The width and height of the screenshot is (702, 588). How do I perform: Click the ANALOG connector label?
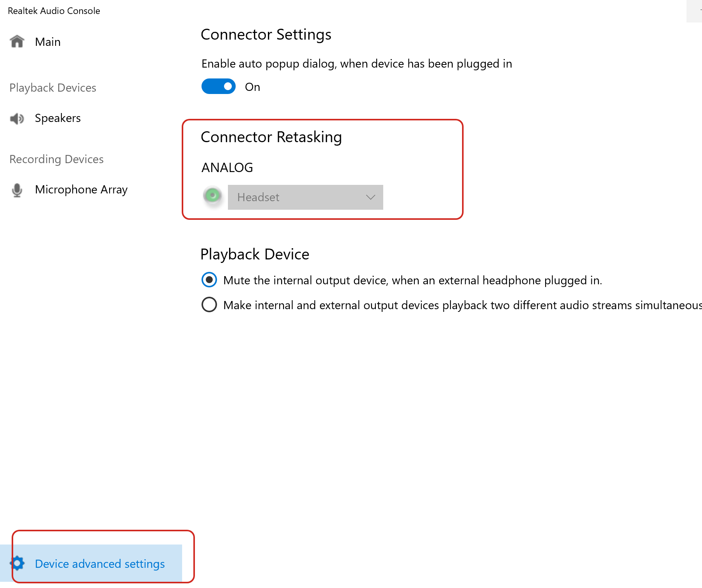point(227,167)
